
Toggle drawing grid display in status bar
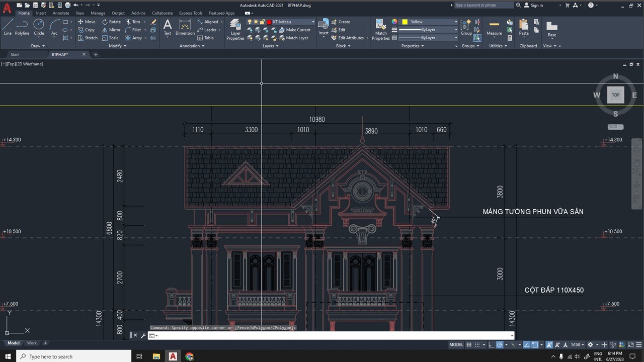point(469,345)
